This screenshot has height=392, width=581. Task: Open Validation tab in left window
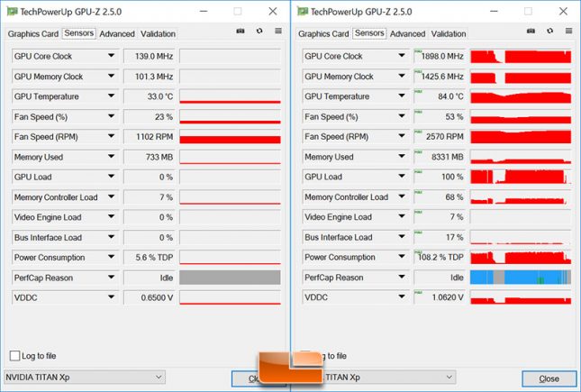[158, 33]
